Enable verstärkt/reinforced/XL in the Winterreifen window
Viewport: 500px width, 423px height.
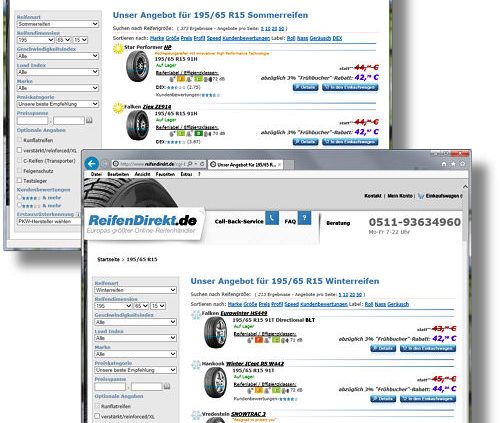pyautogui.click(x=97, y=416)
